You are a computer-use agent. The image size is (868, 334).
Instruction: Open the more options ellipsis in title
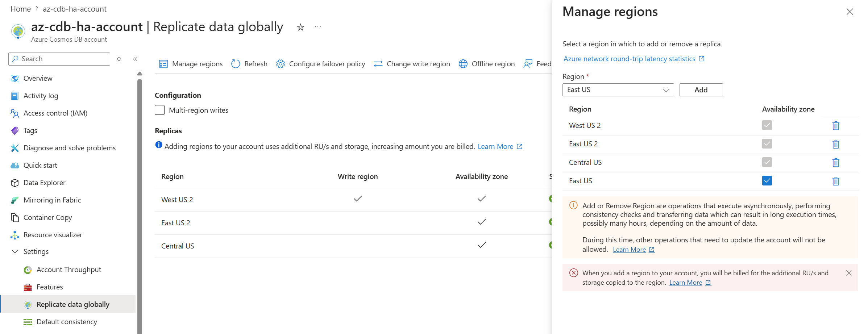click(x=318, y=27)
